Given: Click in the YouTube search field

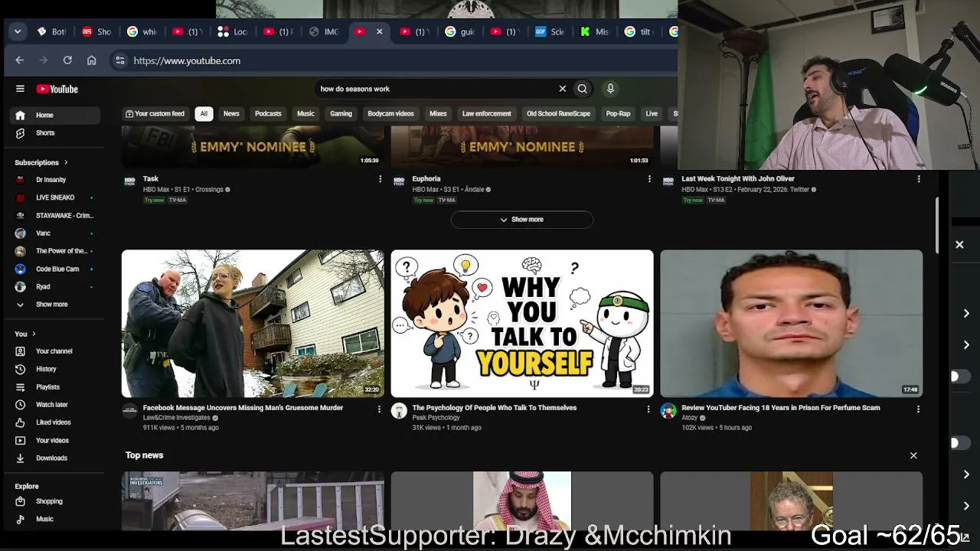Looking at the screenshot, I should (x=436, y=89).
